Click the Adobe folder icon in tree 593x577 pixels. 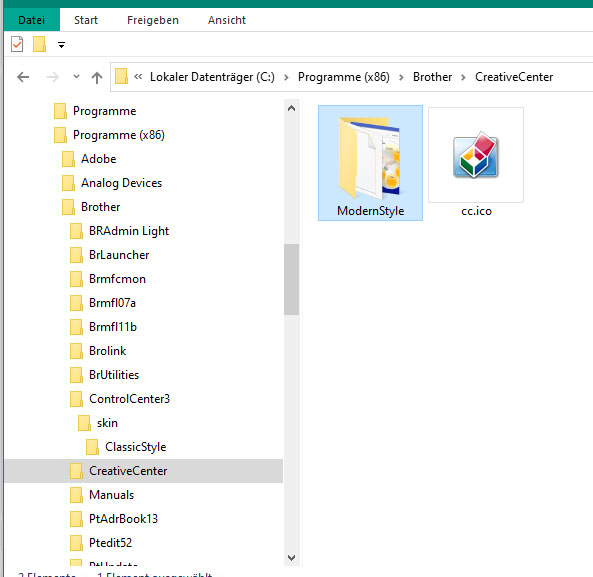68,159
